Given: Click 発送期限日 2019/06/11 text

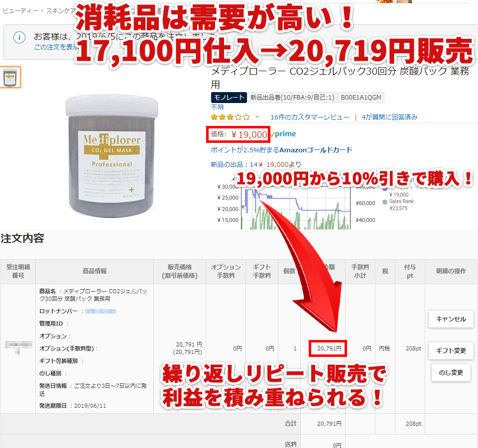Looking at the screenshot, I should pyautogui.click(x=73, y=406).
